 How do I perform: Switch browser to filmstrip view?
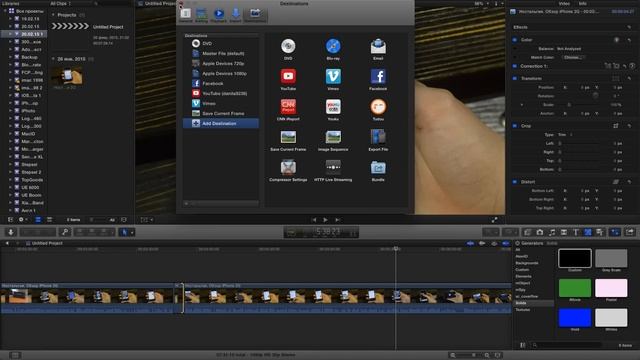38,220
